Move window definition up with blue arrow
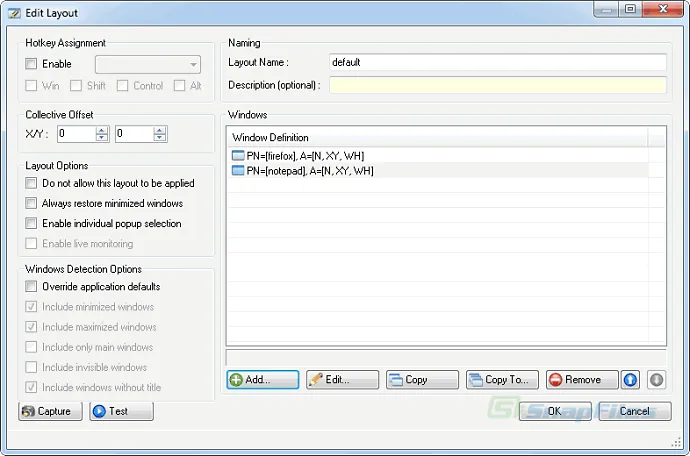Viewport: 690px width, 456px height. click(630, 379)
